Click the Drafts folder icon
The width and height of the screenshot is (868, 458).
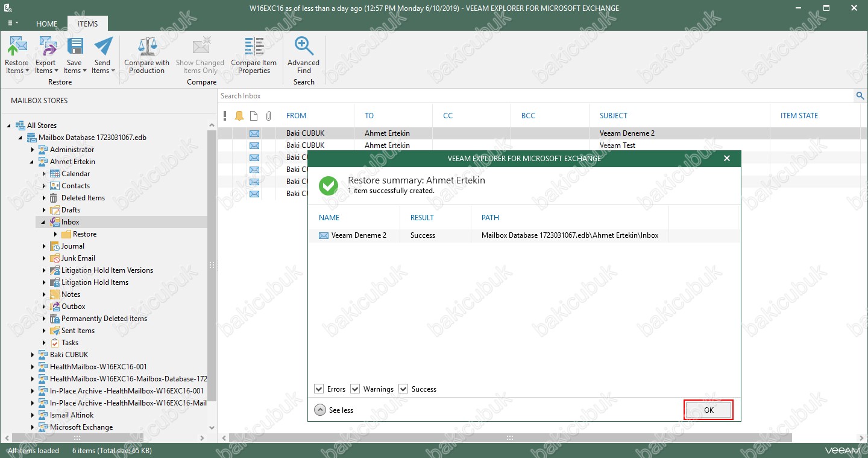[55, 210]
